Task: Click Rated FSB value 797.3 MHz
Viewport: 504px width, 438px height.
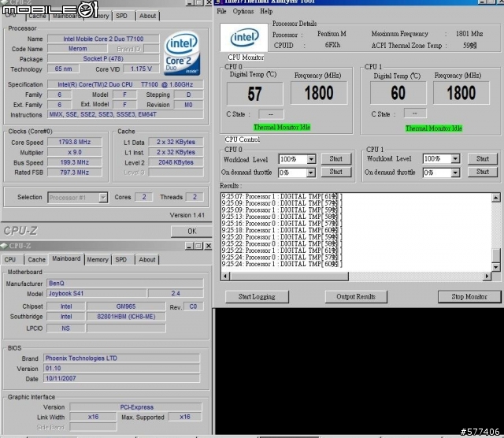Action: (75, 173)
